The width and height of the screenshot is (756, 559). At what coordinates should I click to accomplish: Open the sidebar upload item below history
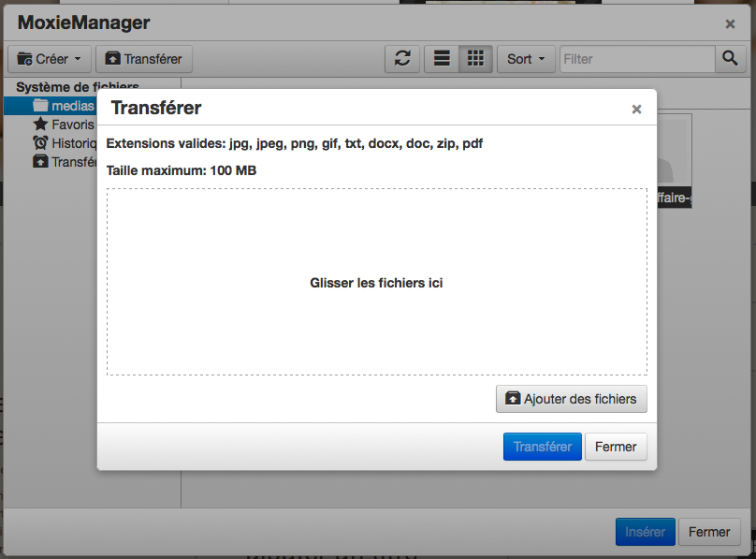click(x=65, y=162)
